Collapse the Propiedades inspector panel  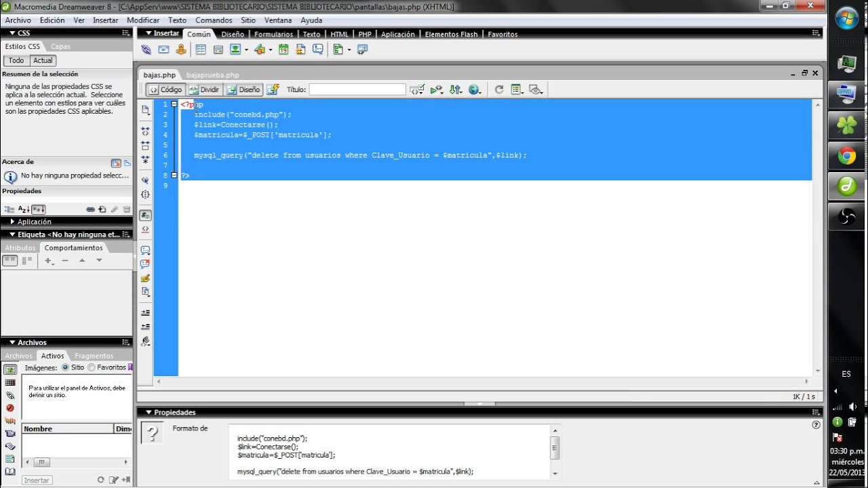(148, 412)
